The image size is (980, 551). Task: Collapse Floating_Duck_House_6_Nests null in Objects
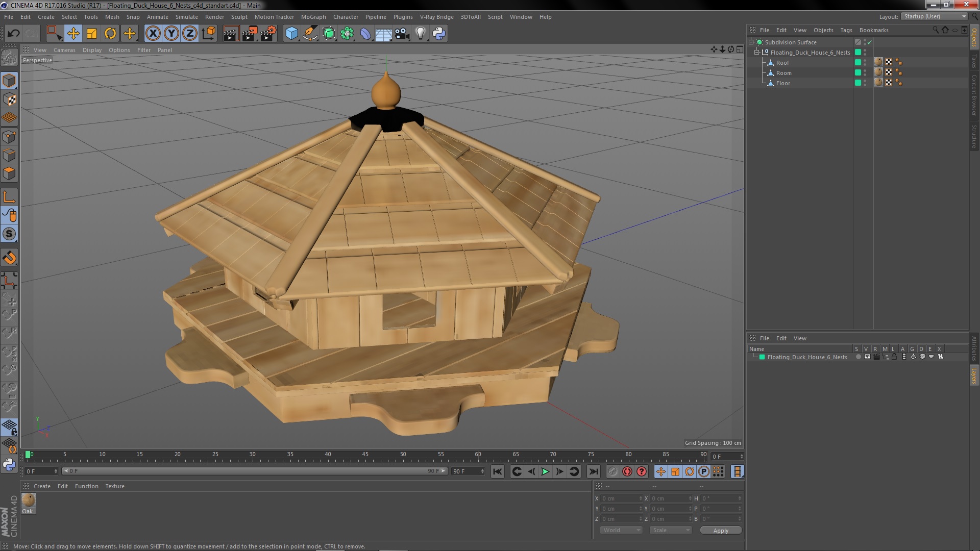(x=757, y=52)
